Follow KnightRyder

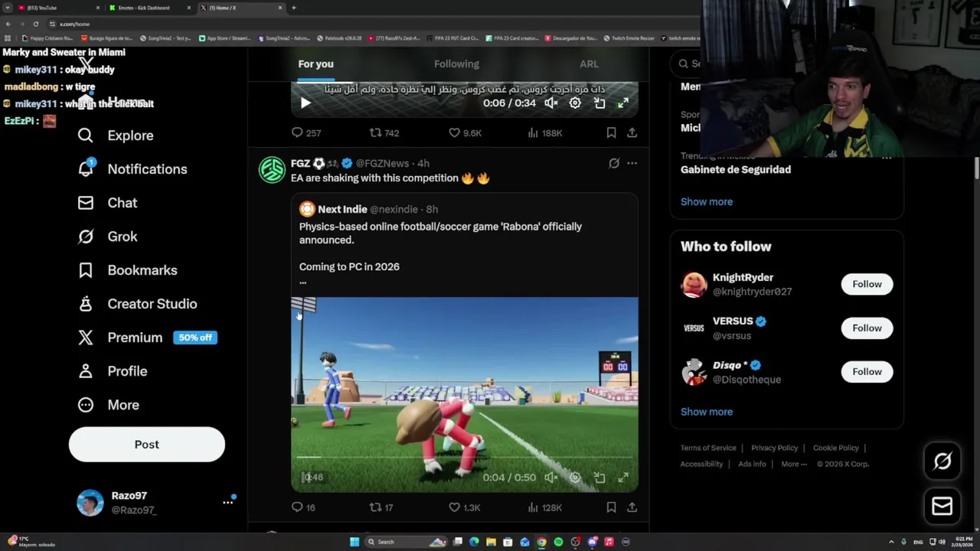coord(867,284)
